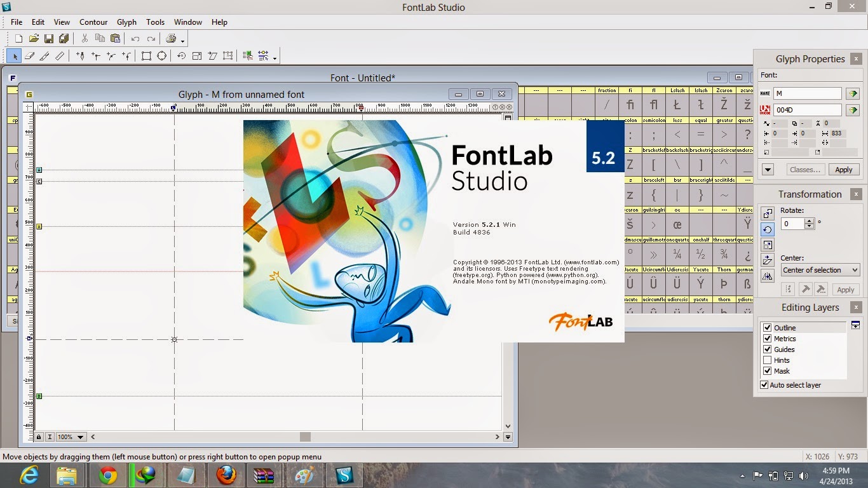868x488 pixels.
Task: Open Firefox from the taskbar
Action: click(226, 475)
